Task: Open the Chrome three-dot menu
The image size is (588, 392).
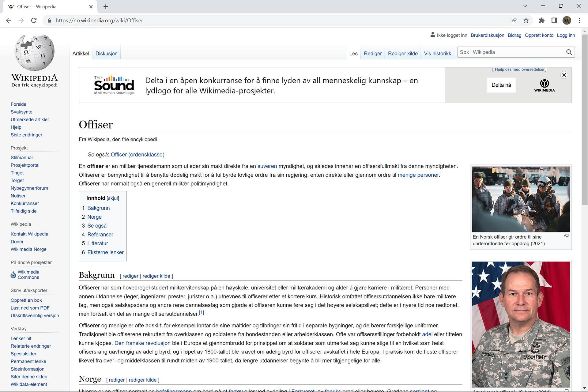Action: 579,21
